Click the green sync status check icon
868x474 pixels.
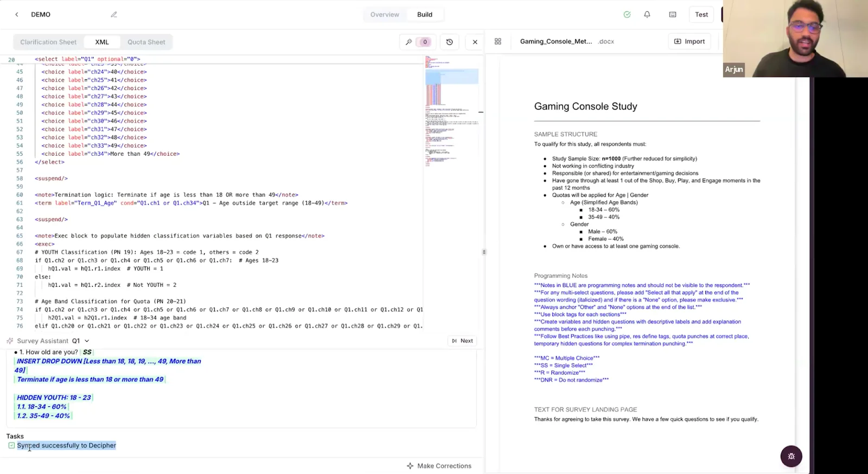click(627, 15)
